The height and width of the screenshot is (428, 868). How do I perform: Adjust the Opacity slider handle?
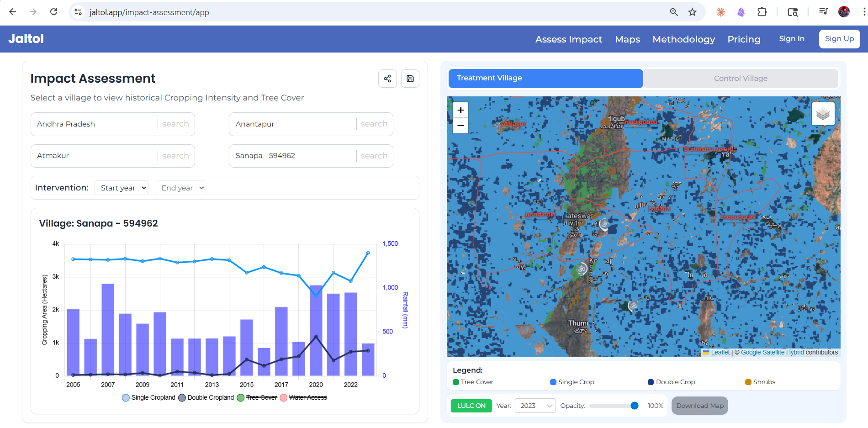tap(634, 406)
